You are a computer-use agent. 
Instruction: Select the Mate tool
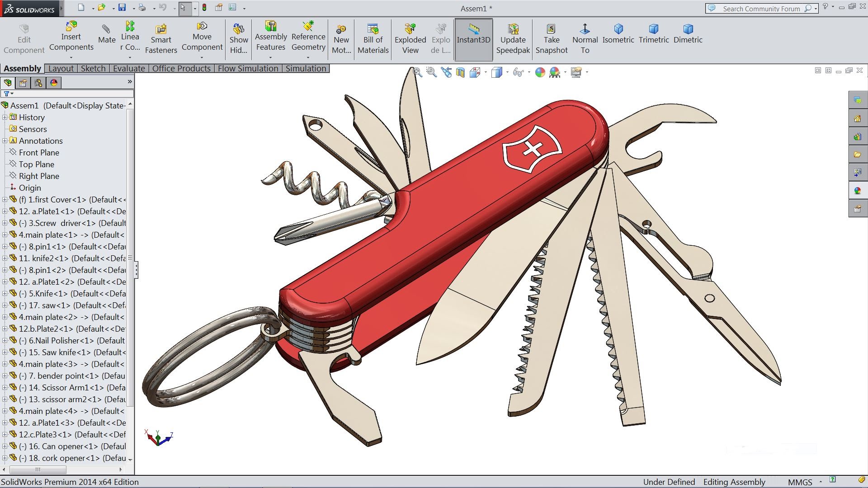click(107, 34)
